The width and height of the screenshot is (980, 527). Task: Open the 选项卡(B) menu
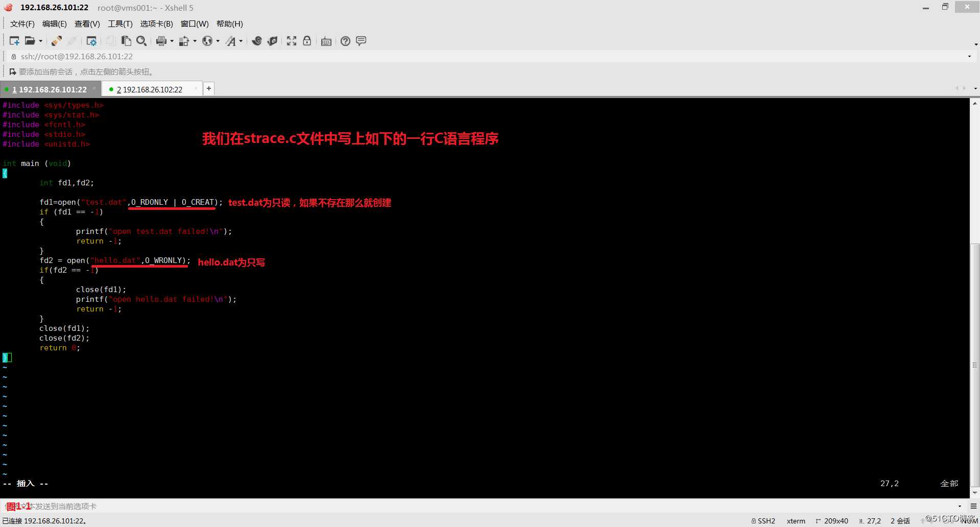pyautogui.click(x=157, y=24)
